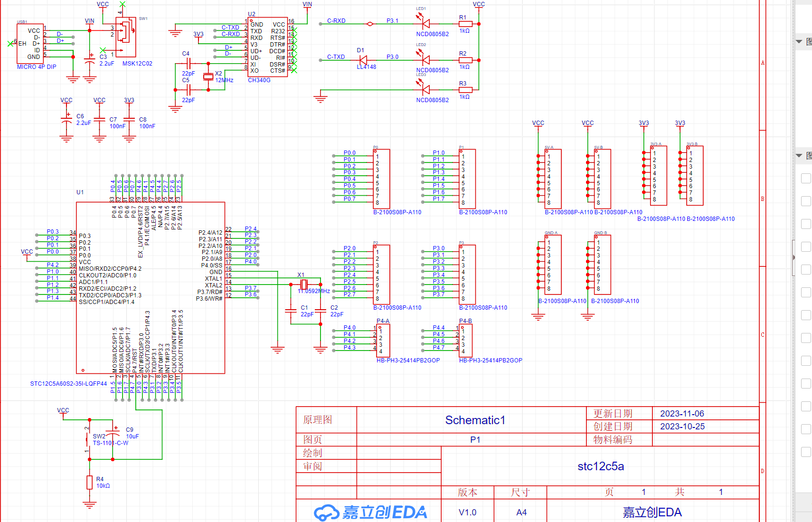Select capacitor C4 22pF symbol

(189, 63)
